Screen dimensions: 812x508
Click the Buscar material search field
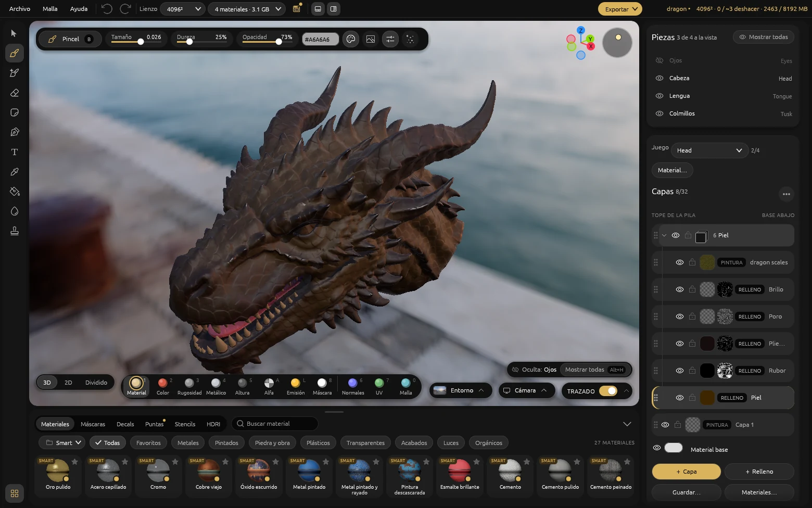click(x=274, y=424)
